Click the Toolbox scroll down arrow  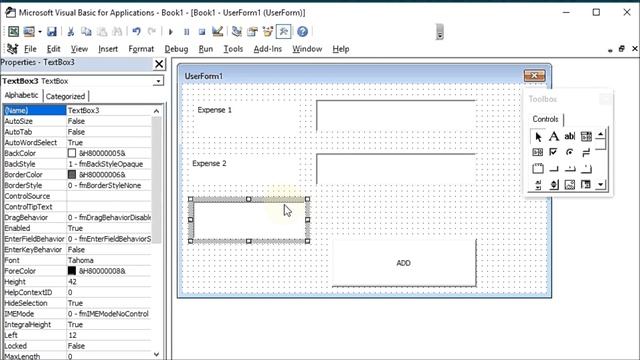(600, 184)
